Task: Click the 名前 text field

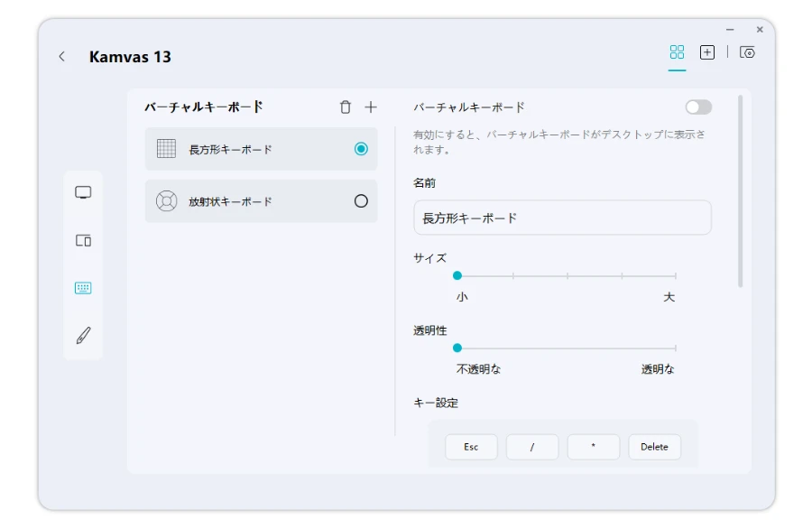Action: coord(562,218)
